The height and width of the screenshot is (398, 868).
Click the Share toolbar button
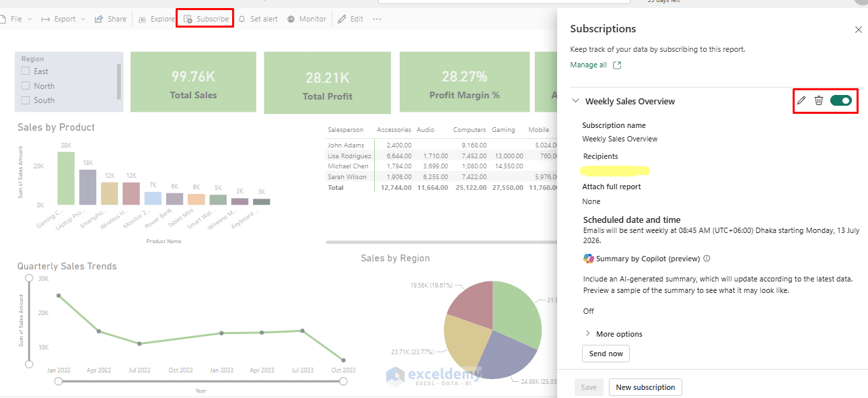(x=110, y=19)
